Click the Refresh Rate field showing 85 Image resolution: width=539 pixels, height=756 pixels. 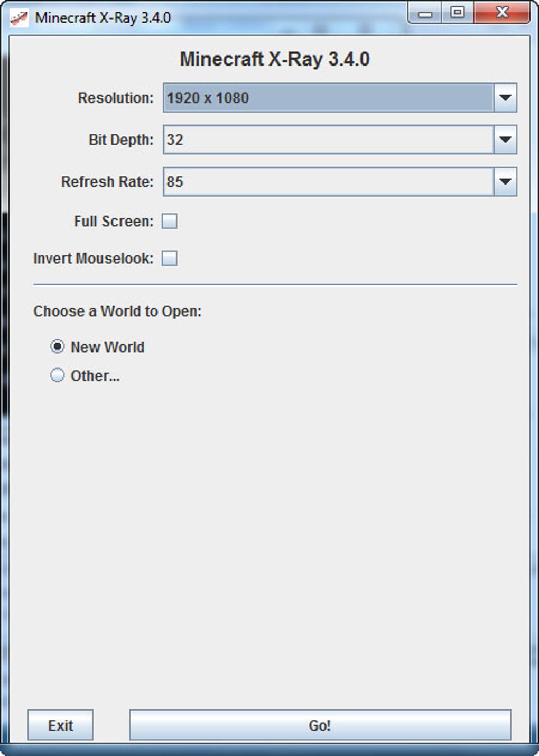(340, 181)
